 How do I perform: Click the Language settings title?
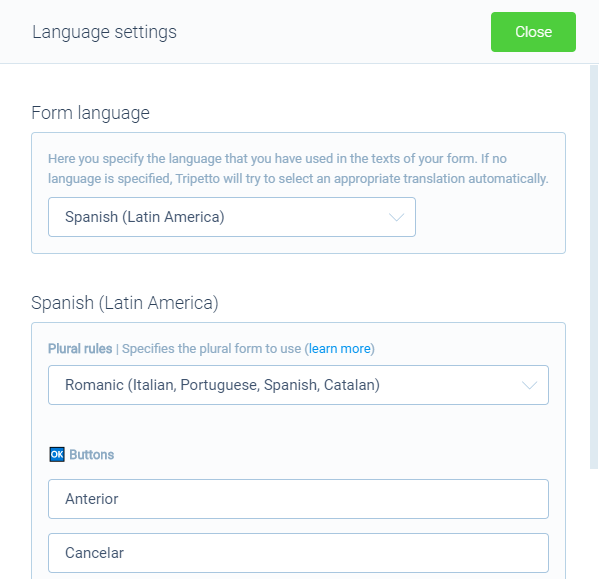[104, 32]
